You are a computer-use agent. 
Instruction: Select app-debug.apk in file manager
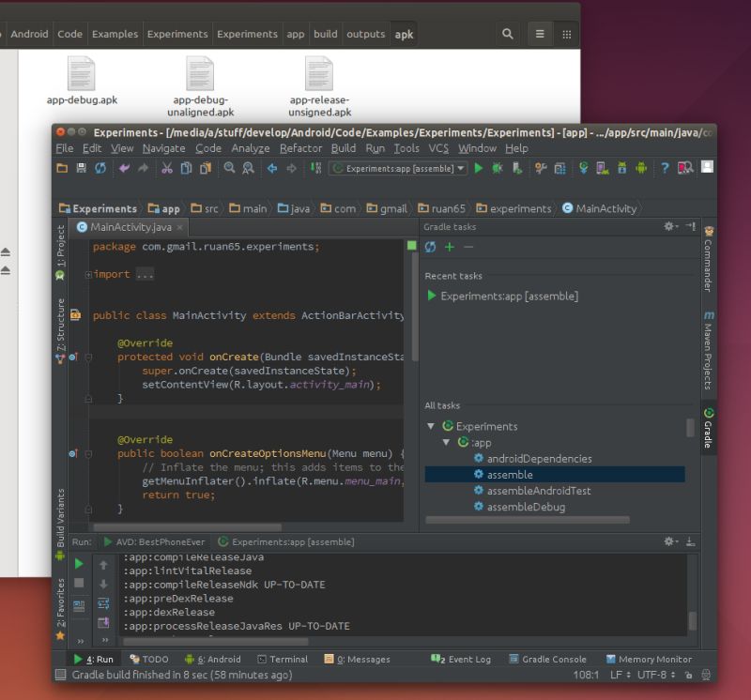click(82, 81)
